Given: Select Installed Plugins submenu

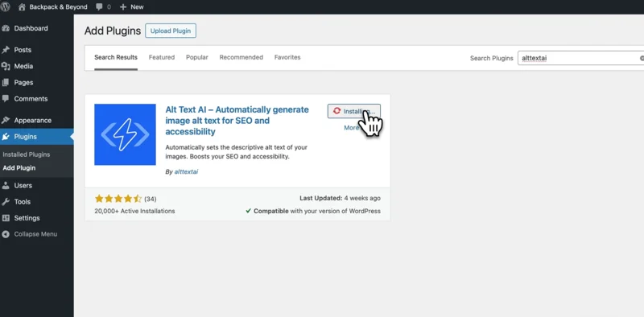Looking at the screenshot, I should pos(27,154).
